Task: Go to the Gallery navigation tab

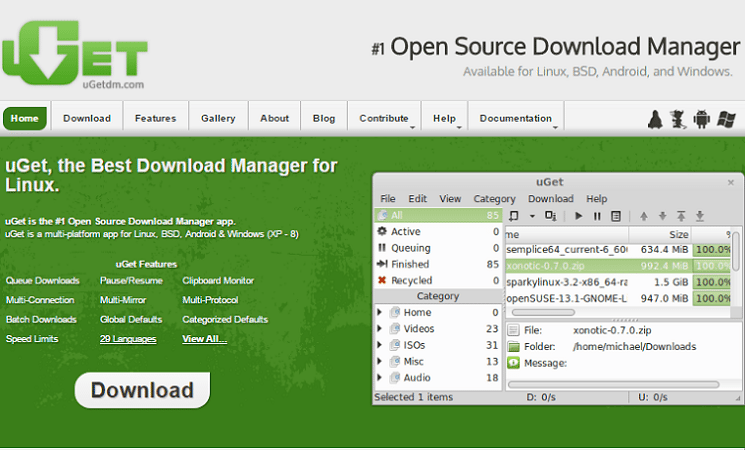Action: tap(218, 118)
